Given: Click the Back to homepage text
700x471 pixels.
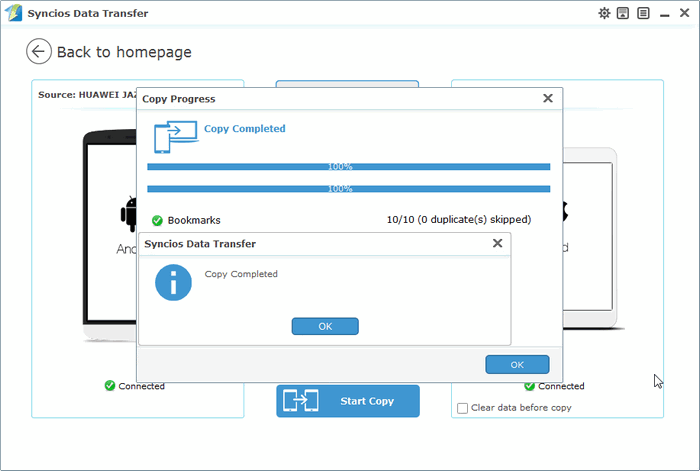Looking at the screenshot, I should tap(124, 52).
